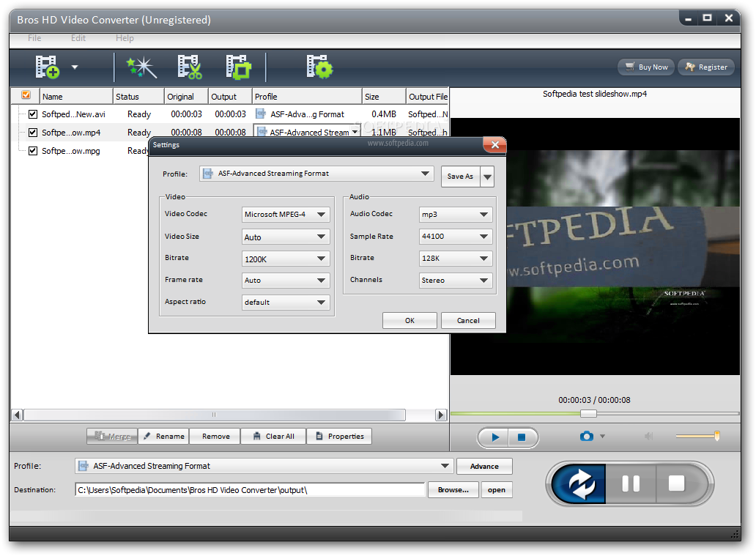Close the Settings dialog
The width and height of the screenshot is (756, 556).
click(x=494, y=144)
